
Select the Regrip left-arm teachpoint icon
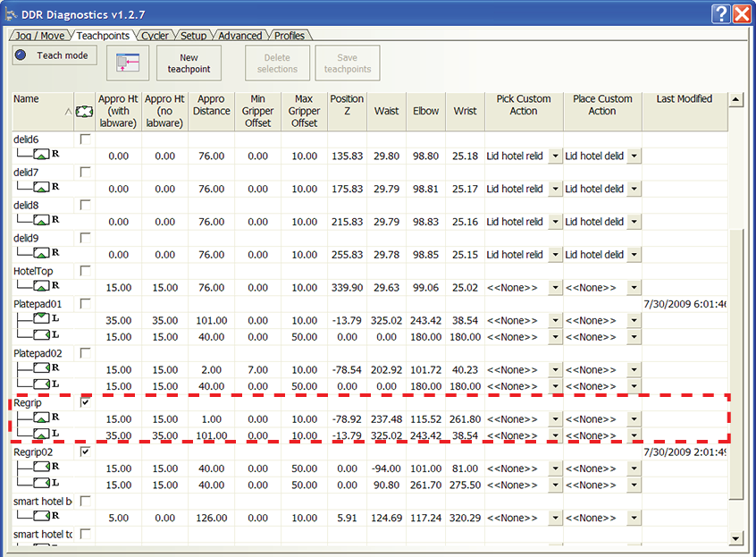point(41,435)
